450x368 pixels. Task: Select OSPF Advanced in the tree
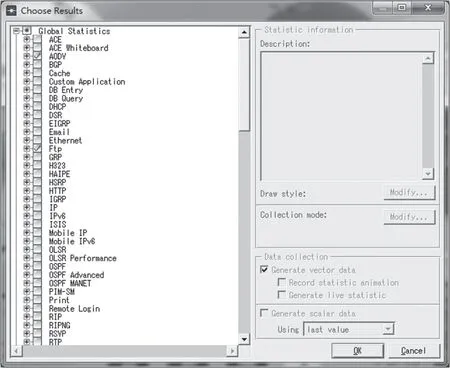pos(76,275)
